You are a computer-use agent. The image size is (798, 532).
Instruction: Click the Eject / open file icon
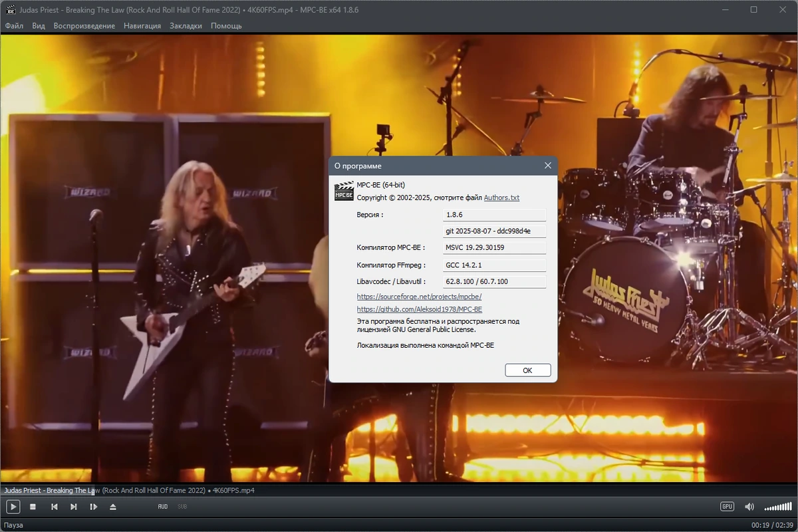tap(113, 507)
